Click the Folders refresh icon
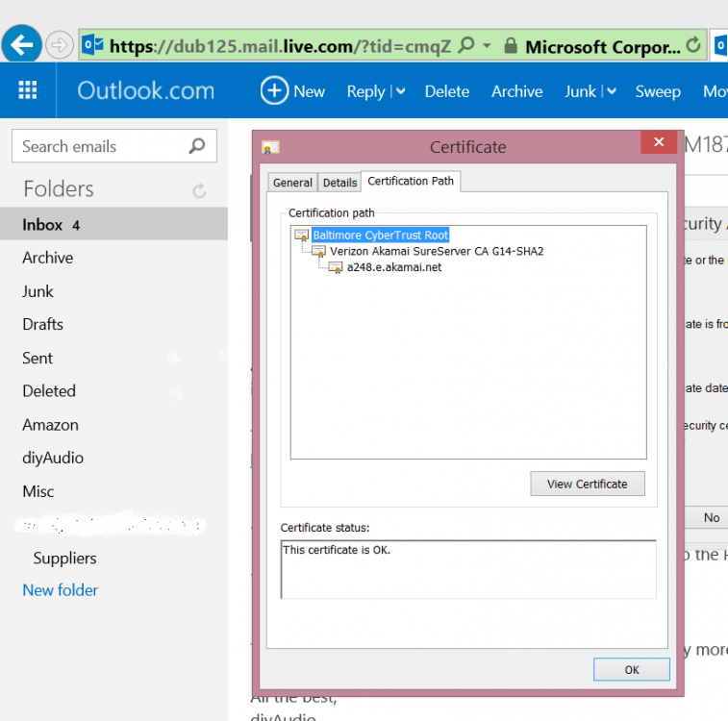This screenshot has width=728, height=721. point(199,190)
